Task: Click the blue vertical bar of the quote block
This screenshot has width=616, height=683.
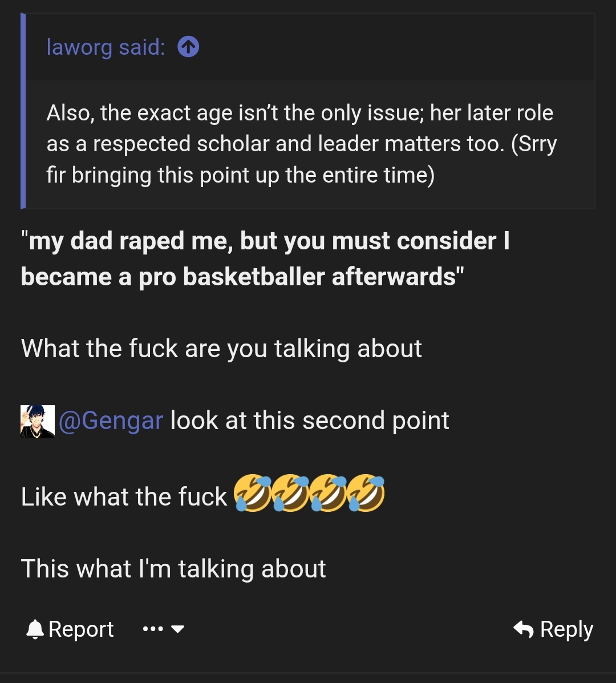Action: (23, 111)
